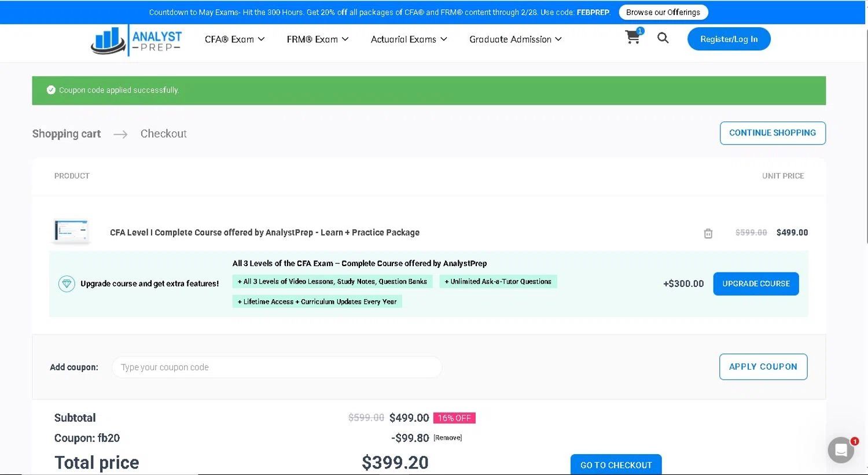Image resolution: width=868 pixels, height=475 pixels.
Task: Expand the CFA® Exam menu
Action: [234, 39]
